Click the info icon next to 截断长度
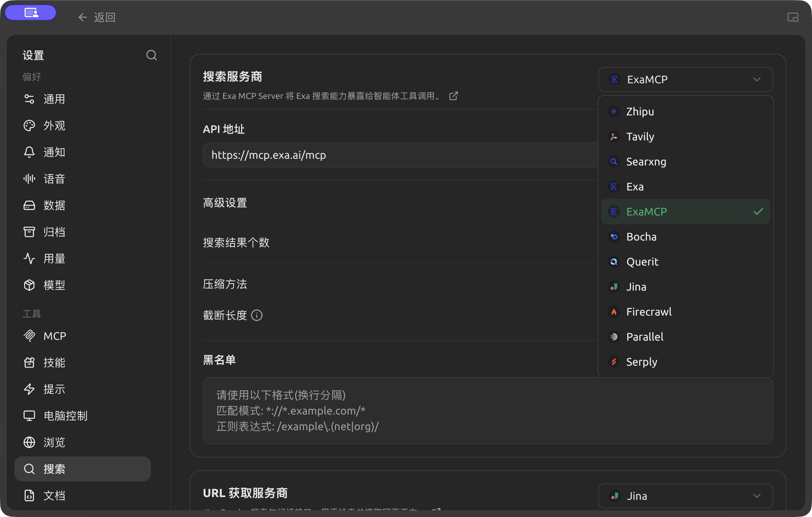This screenshot has width=812, height=517. 257,315
